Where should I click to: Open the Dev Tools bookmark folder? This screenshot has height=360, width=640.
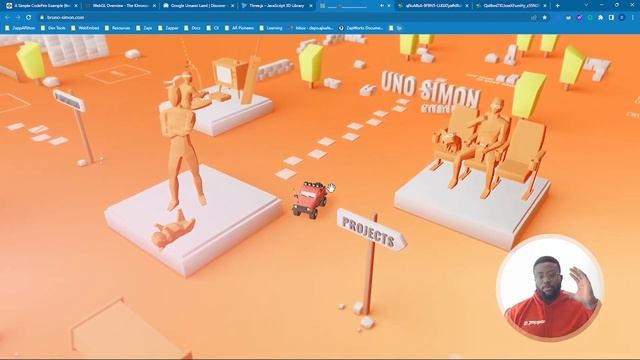(53, 28)
